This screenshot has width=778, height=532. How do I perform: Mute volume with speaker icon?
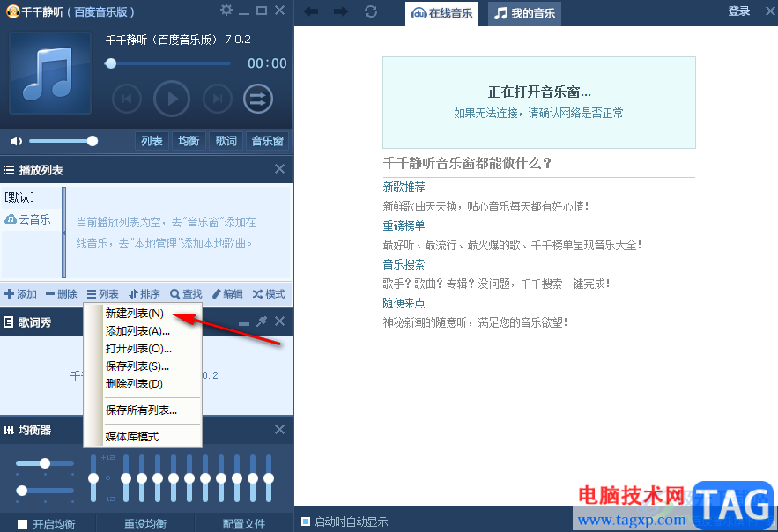pos(17,141)
